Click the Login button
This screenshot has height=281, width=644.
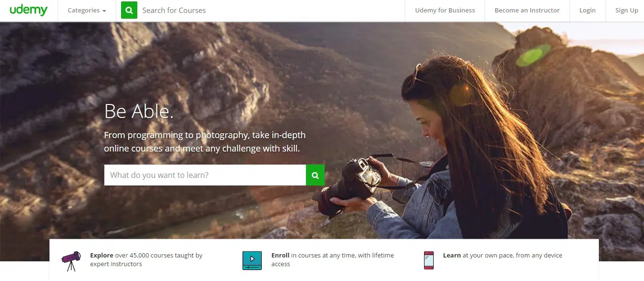point(587,11)
